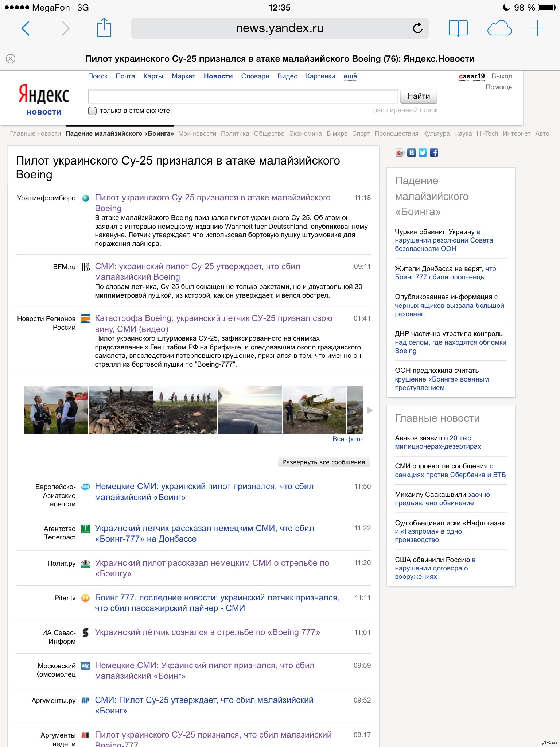Click BFM.ru source icon

pyautogui.click(x=86, y=267)
